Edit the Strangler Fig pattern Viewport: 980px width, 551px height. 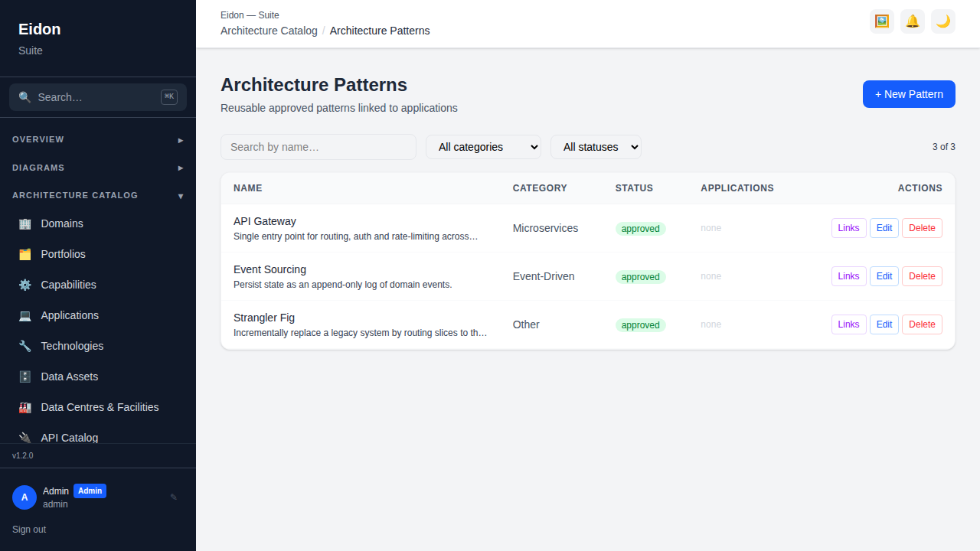tap(884, 324)
